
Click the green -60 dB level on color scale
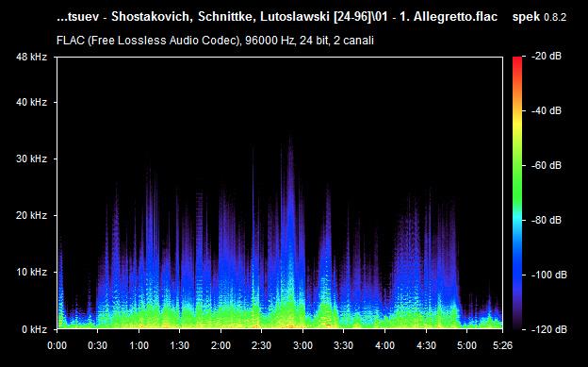[x=517, y=165]
